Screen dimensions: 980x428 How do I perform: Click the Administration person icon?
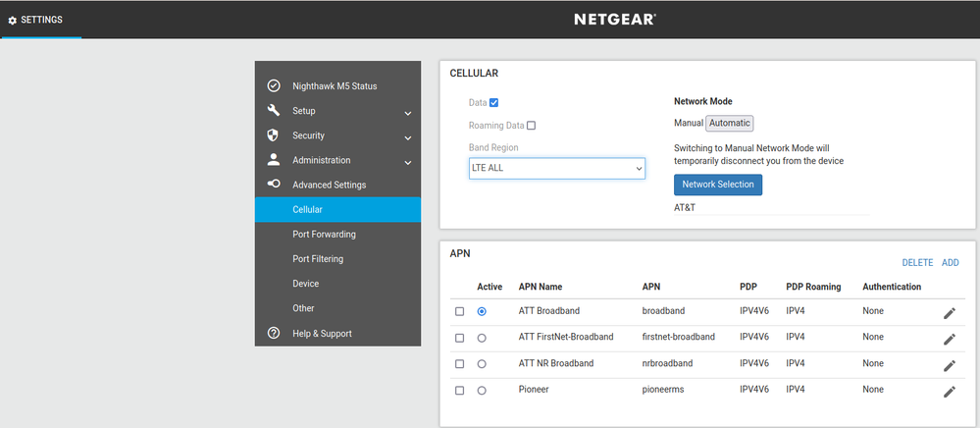(273, 160)
